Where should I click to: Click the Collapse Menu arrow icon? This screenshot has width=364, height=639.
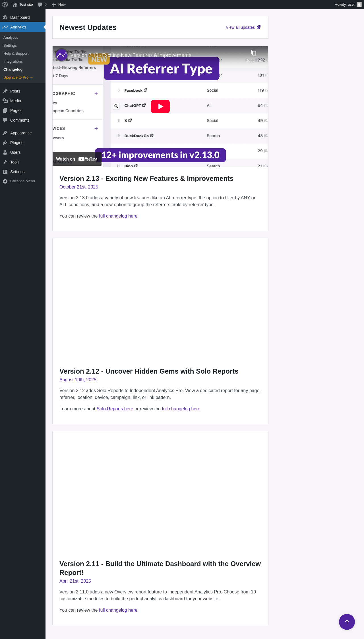5,181
